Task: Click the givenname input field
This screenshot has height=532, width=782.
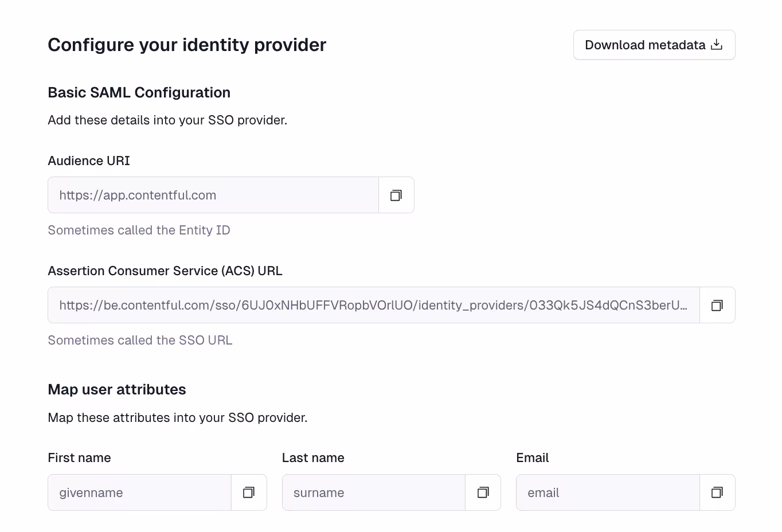Action: (x=140, y=492)
